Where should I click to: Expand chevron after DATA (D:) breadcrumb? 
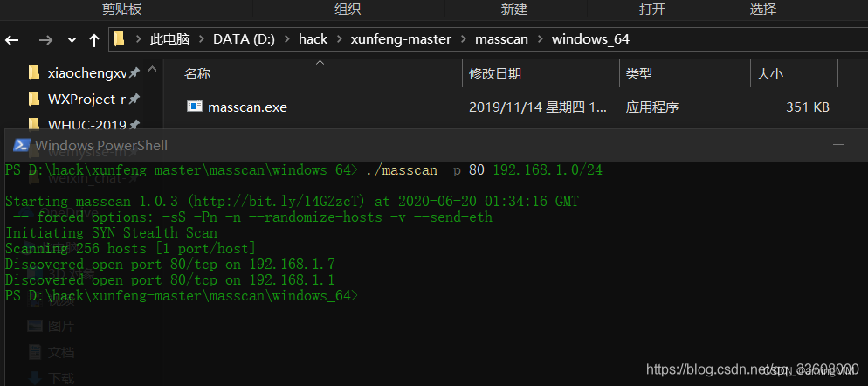[286, 39]
